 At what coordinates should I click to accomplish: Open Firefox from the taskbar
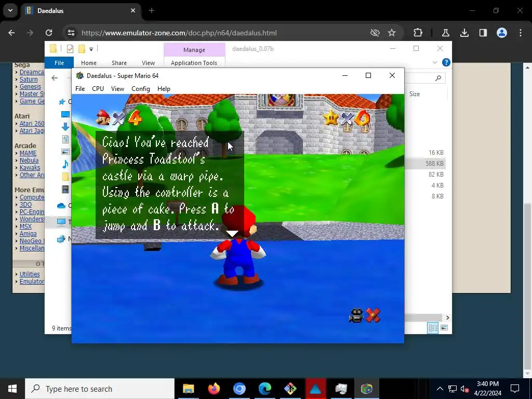pos(214,389)
